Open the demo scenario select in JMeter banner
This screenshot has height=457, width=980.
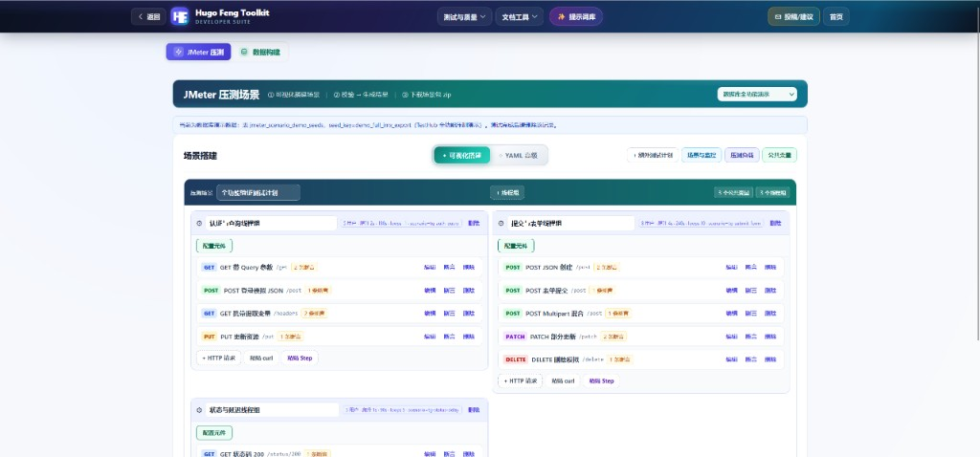[757, 95]
